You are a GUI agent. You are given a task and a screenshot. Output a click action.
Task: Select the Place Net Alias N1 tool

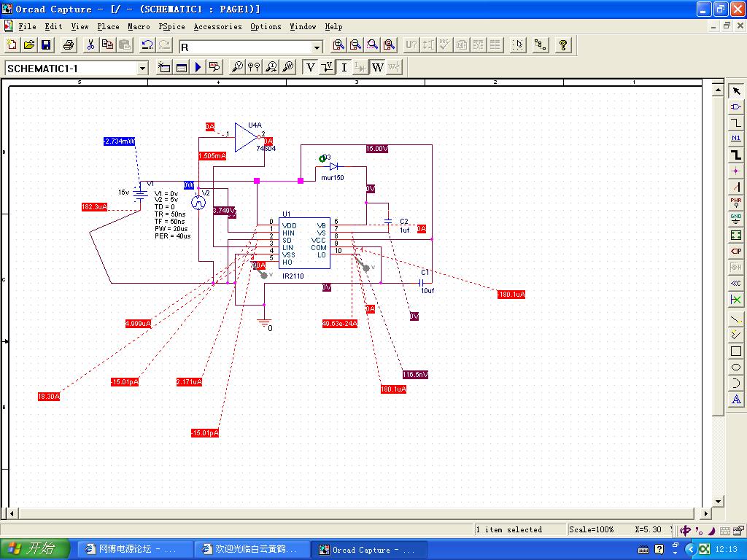pyautogui.click(x=736, y=139)
